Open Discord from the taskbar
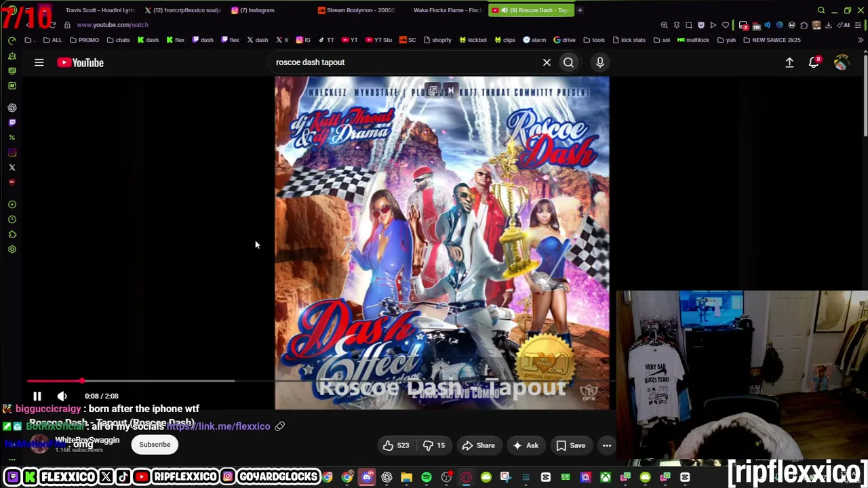868x488 pixels. [367, 477]
